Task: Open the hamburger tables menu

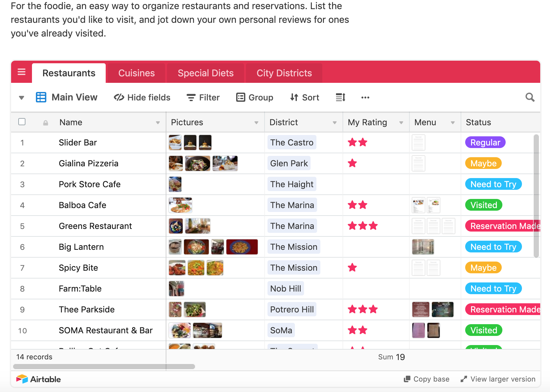Action: [22, 72]
